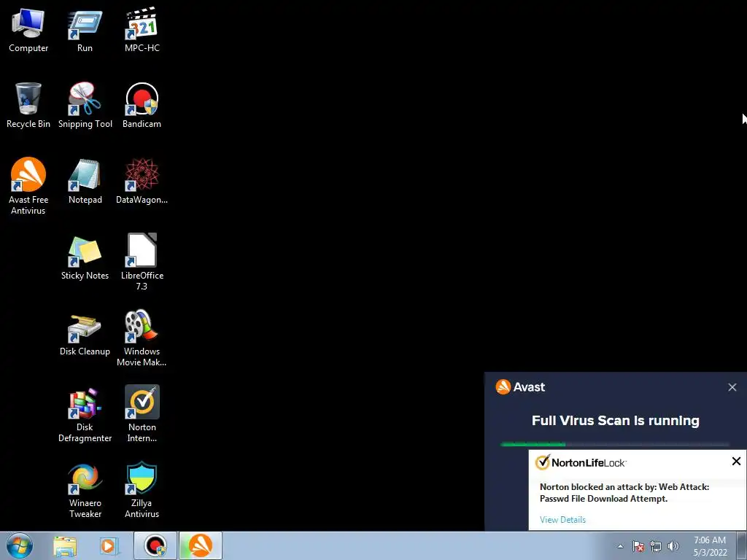
Task: Select the Disk Defragmenter icon
Action: coord(85,413)
